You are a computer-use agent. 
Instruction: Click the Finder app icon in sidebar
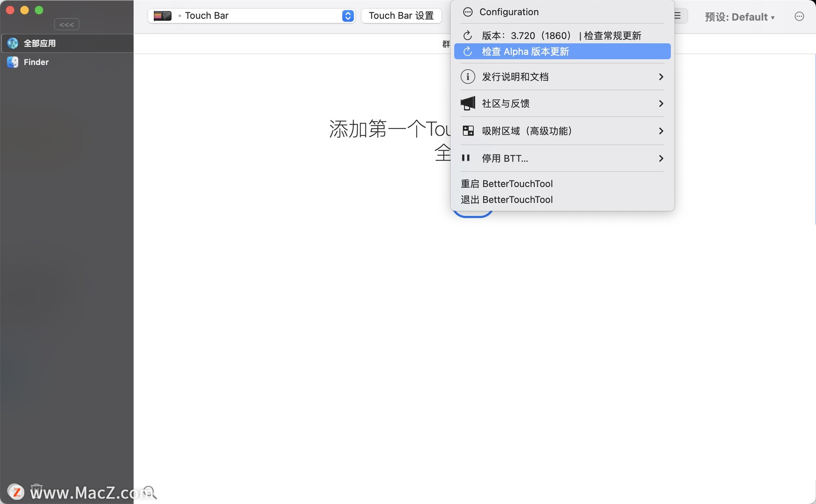coord(13,62)
